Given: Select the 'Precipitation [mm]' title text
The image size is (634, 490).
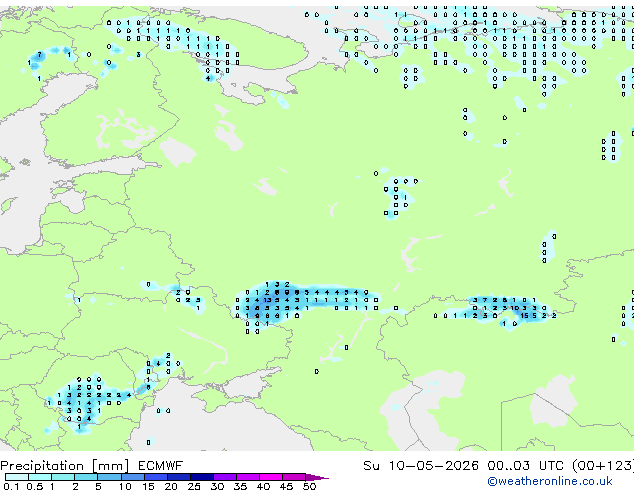Looking at the screenshot, I should (65, 466).
